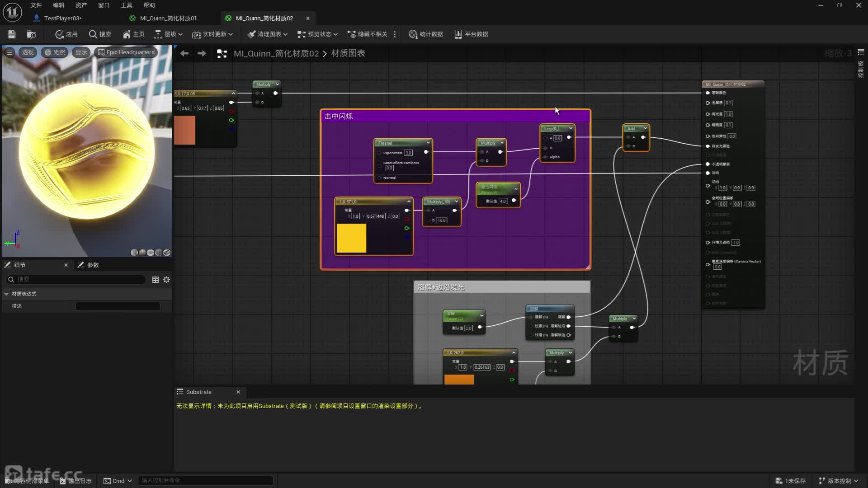Click the 显示 (Show) viewport button
Viewport: 868px width, 488px height.
point(81,52)
